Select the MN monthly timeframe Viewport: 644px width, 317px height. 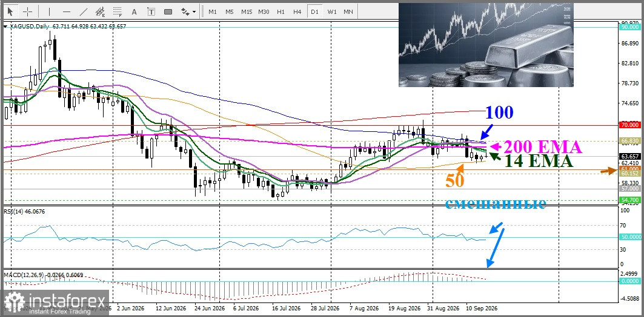tap(348, 11)
